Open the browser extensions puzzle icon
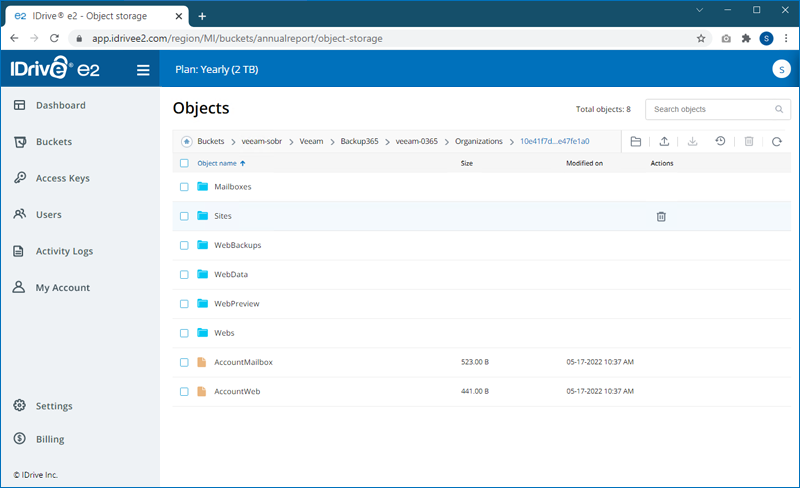 point(746,38)
